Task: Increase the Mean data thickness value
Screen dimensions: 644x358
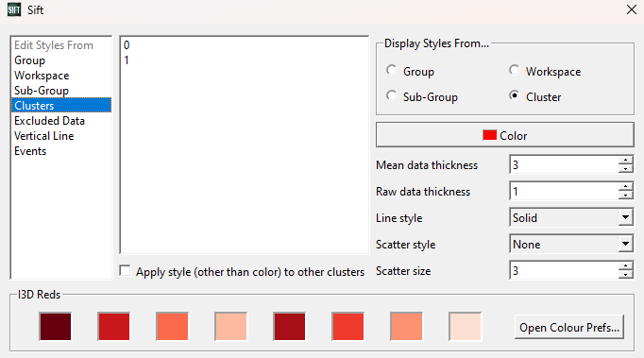Action: coord(625,161)
